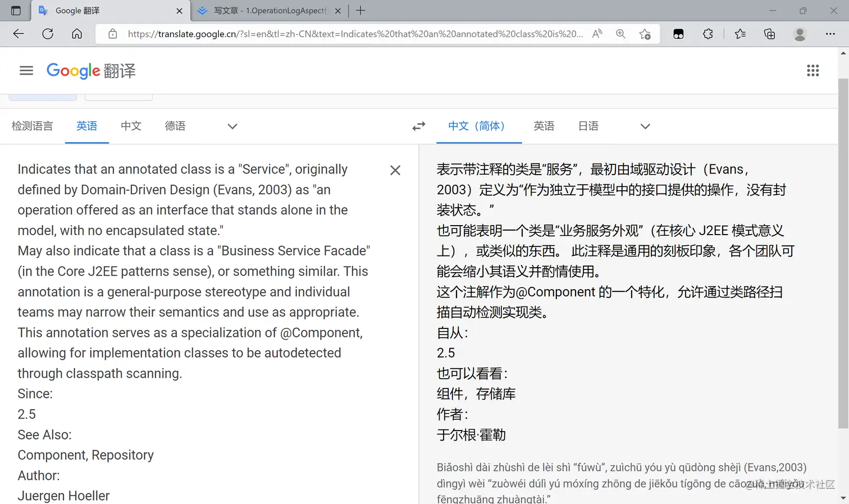Open the Extensions puzzle menu
Image resolution: width=849 pixels, height=504 pixels.
coord(708,34)
